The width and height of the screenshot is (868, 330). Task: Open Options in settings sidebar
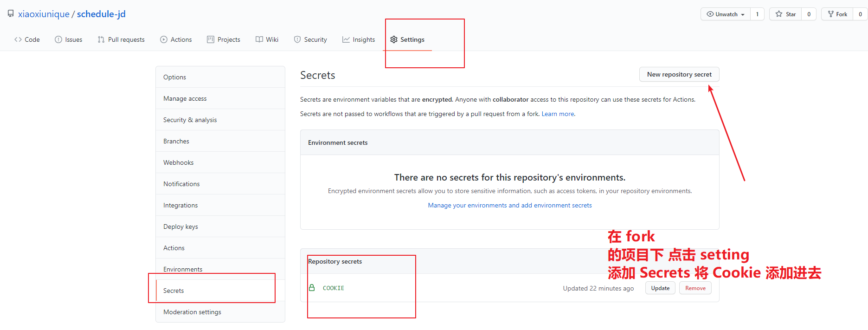(x=220, y=77)
